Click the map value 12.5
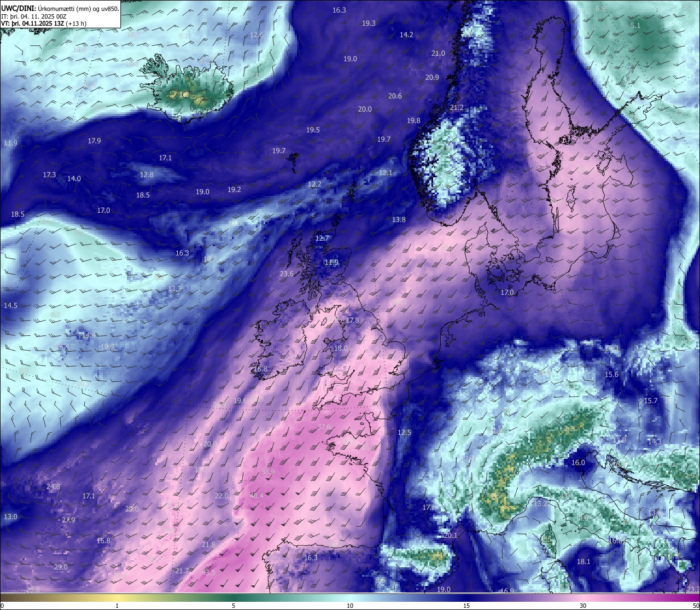Viewport: 700px width, 610px height. pyautogui.click(x=404, y=432)
